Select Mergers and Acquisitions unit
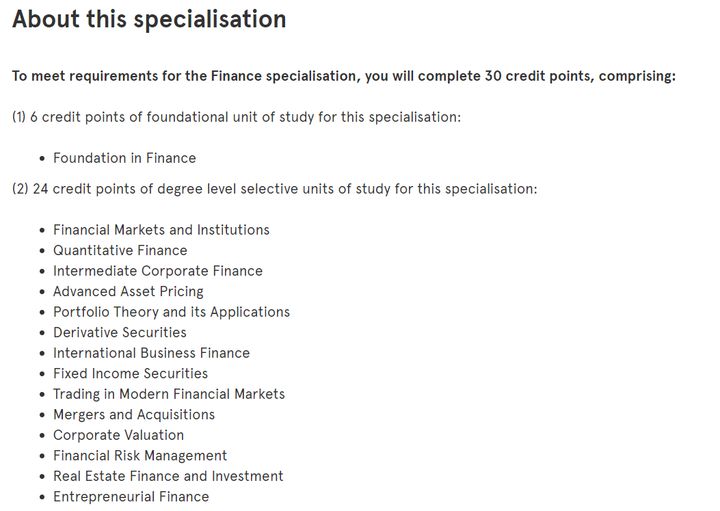Image resolution: width=720 pixels, height=511 pixels. pyautogui.click(x=134, y=415)
